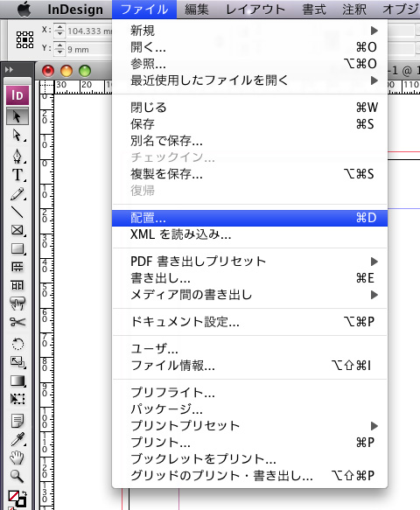Select the Pen tool
The width and height of the screenshot is (420, 510).
[x=17, y=156]
